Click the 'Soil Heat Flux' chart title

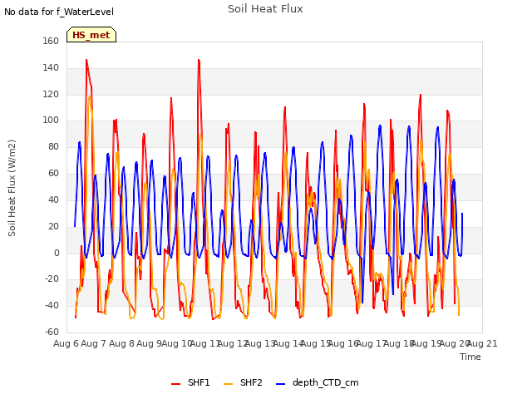tap(265, 9)
